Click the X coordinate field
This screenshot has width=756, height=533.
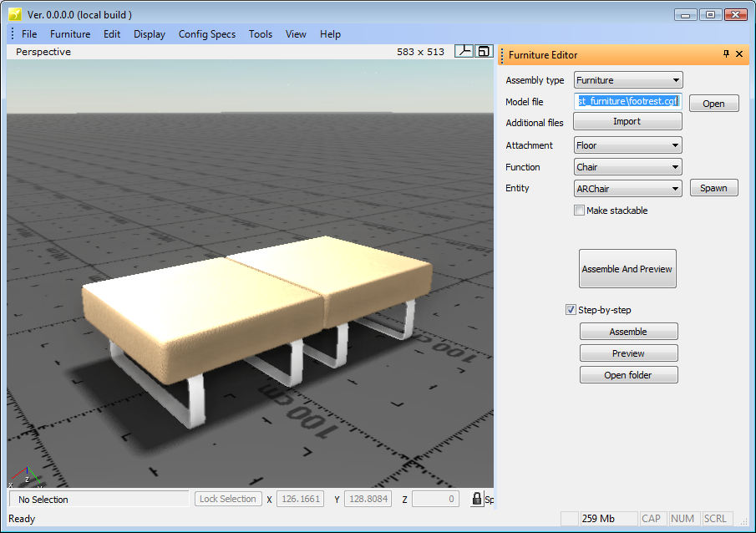[301, 499]
